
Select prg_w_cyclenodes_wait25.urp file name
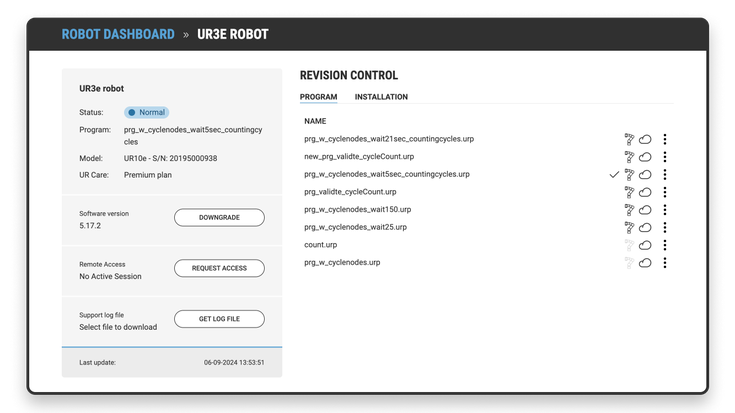355,227
